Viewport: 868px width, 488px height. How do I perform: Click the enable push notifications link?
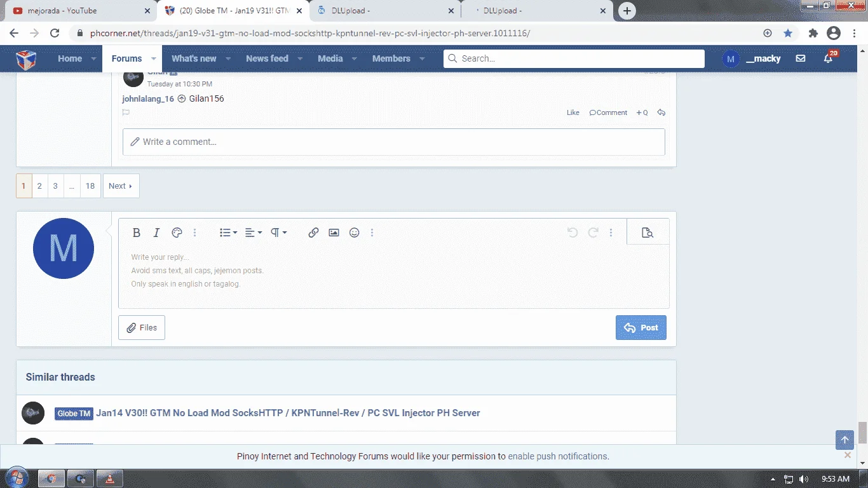[559, 456]
